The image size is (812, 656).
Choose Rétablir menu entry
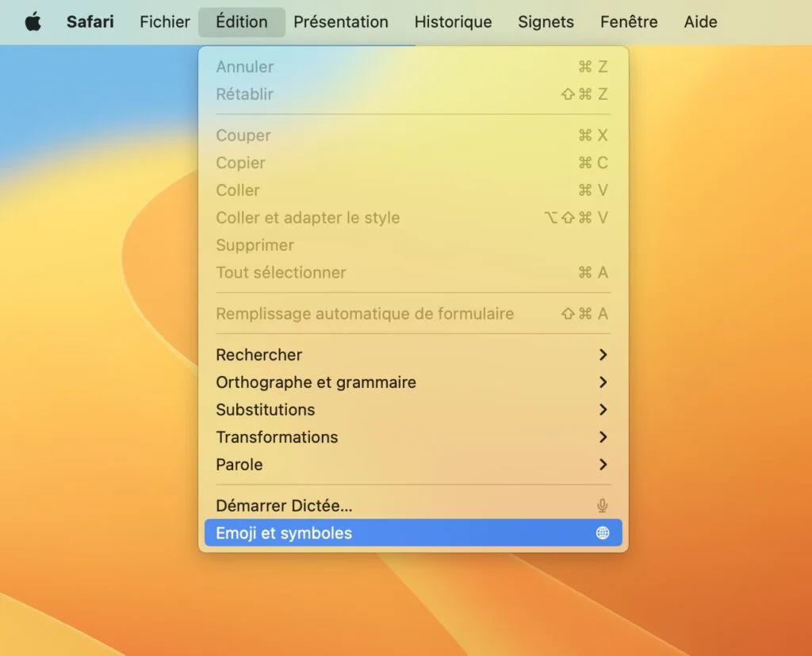413,94
